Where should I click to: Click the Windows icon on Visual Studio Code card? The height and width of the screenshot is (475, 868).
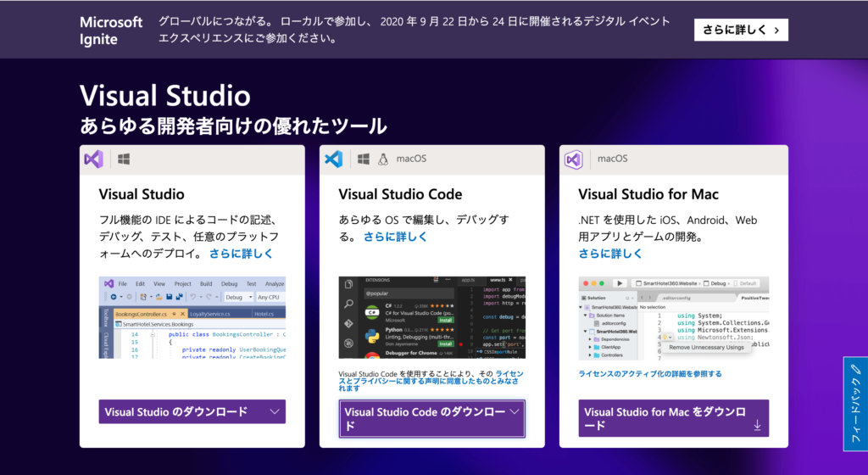point(364,159)
